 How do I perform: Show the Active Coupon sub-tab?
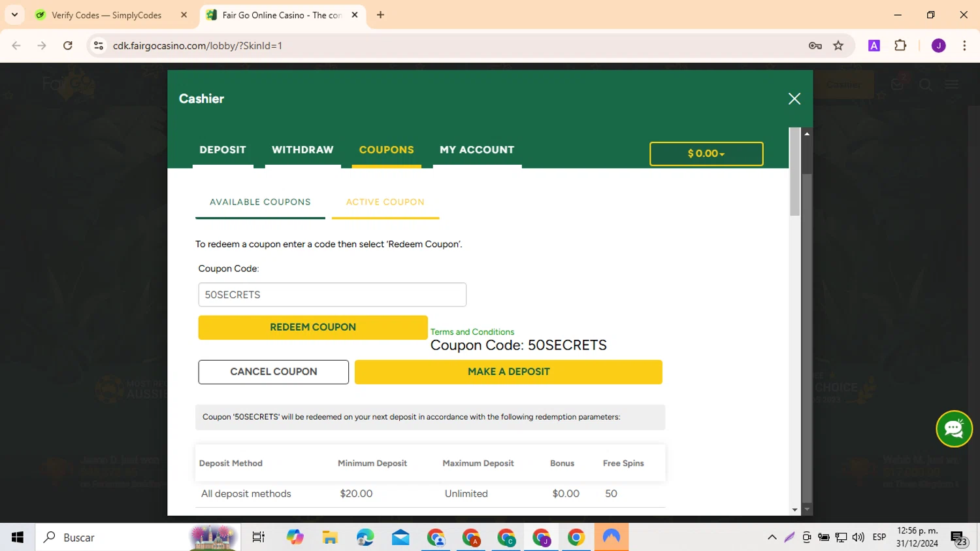pyautogui.click(x=385, y=202)
